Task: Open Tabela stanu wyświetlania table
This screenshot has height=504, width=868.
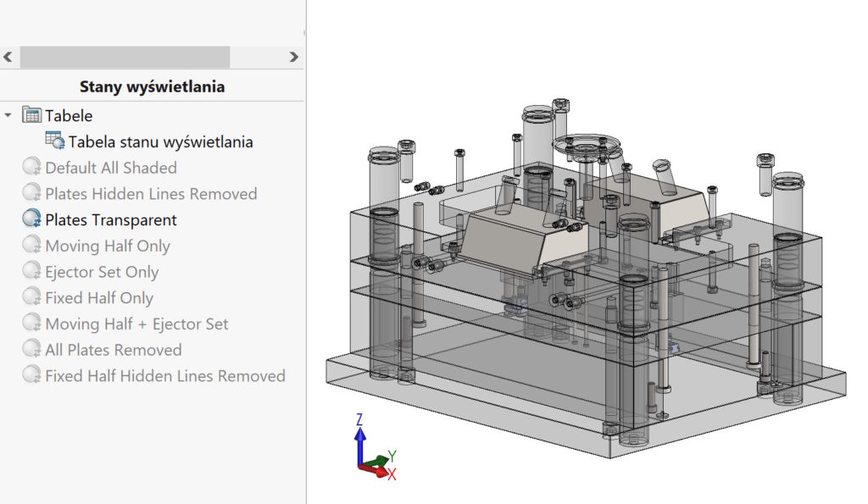Action: click(x=160, y=141)
